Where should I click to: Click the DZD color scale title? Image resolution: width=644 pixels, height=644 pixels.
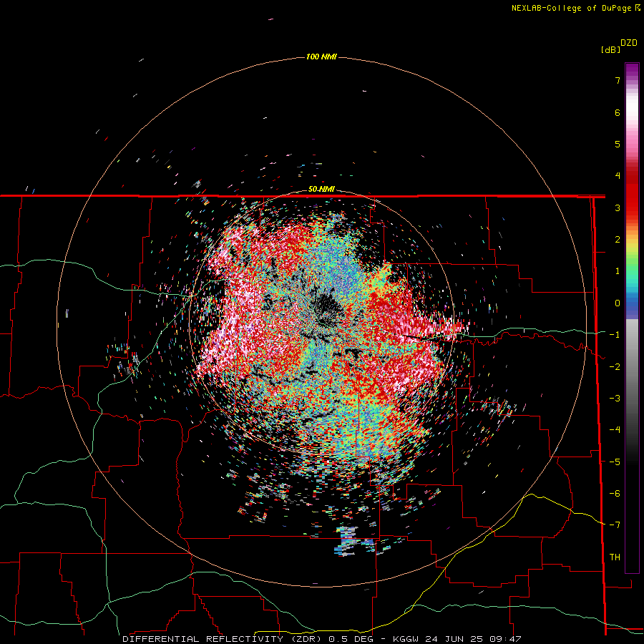pos(629,43)
